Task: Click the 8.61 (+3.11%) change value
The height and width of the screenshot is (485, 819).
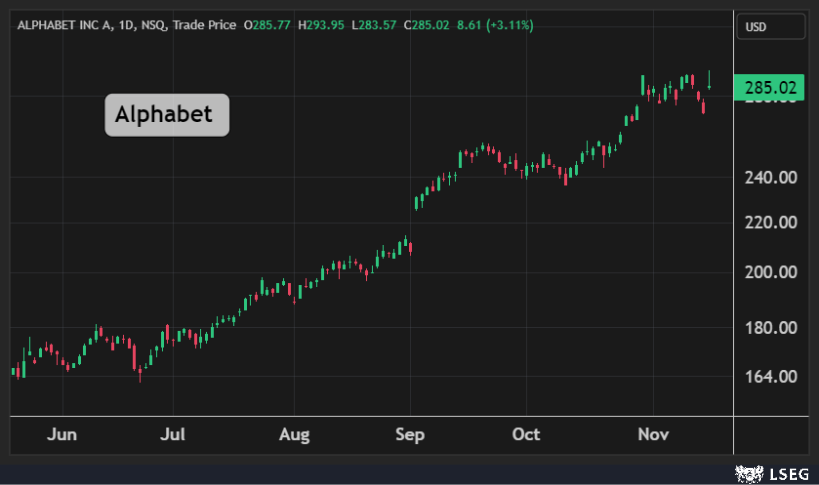Action: pos(491,24)
